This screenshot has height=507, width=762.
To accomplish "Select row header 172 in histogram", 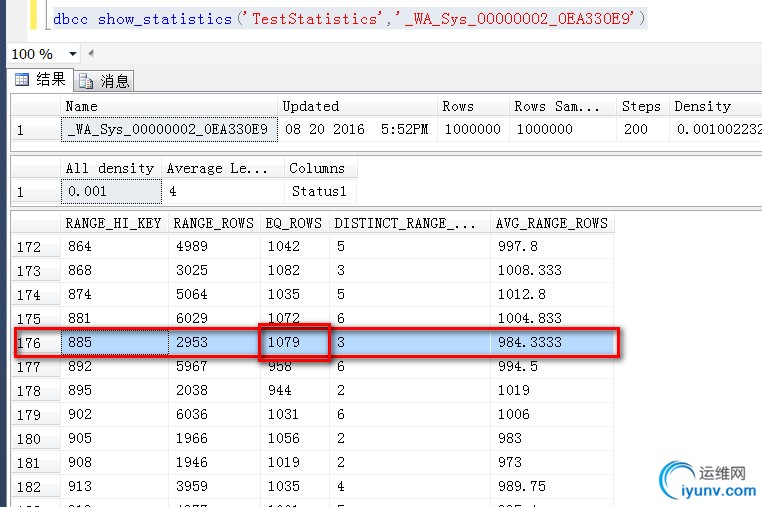I will point(35,247).
